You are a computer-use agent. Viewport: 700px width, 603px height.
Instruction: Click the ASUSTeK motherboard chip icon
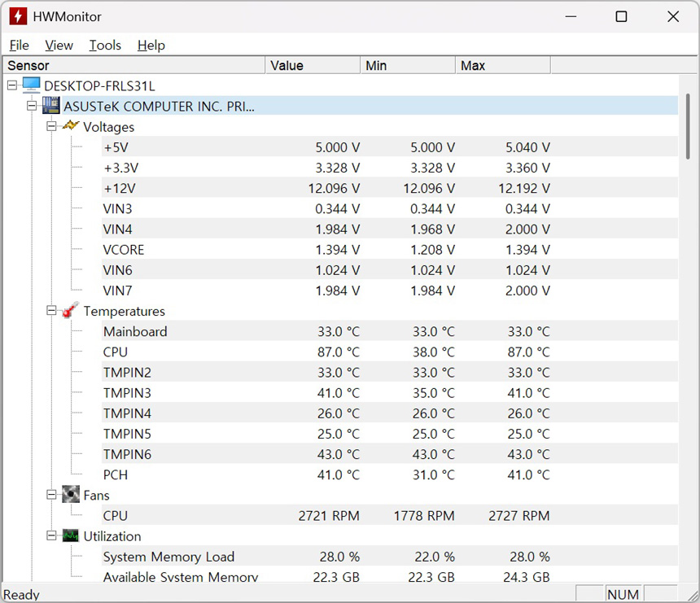pyautogui.click(x=51, y=106)
